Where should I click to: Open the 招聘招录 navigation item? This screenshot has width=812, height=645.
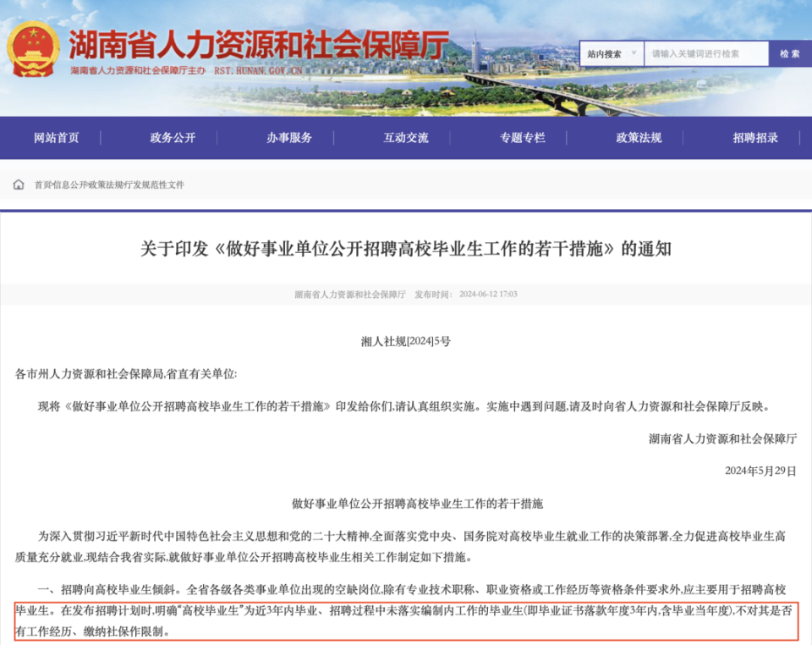pyautogui.click(x=755, y=136)
